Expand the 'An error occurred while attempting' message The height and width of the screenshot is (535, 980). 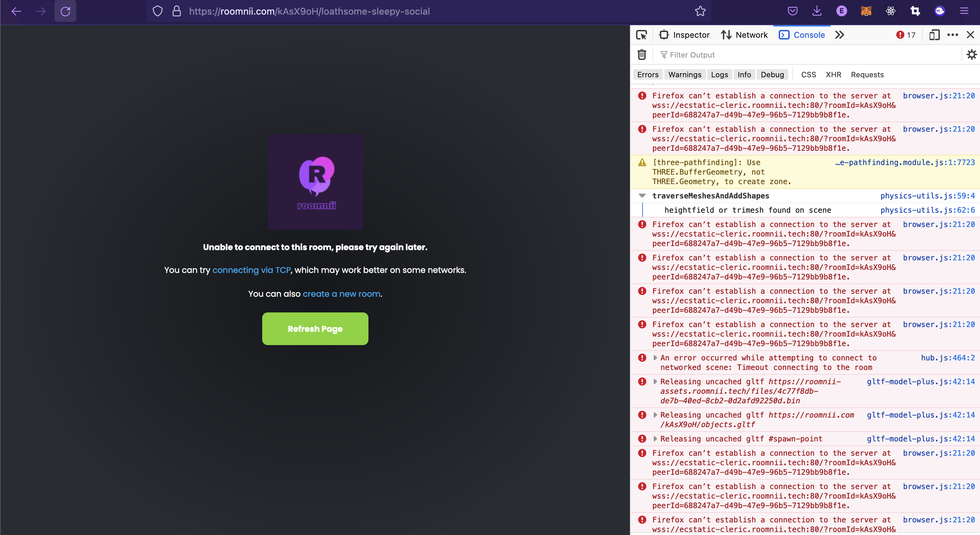coord(655,358)
